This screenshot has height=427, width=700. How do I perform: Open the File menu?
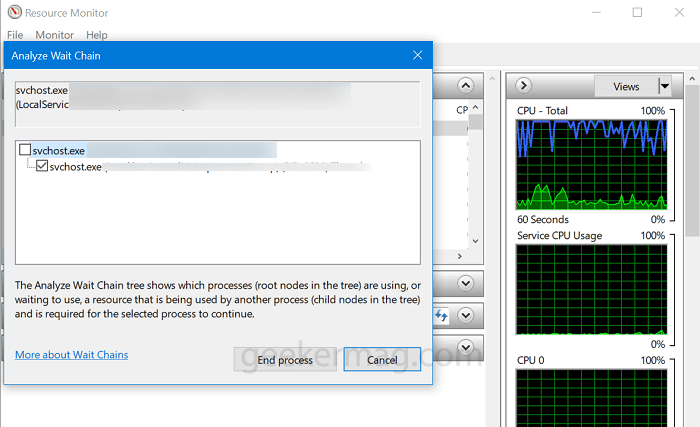[x=15, y=35]
